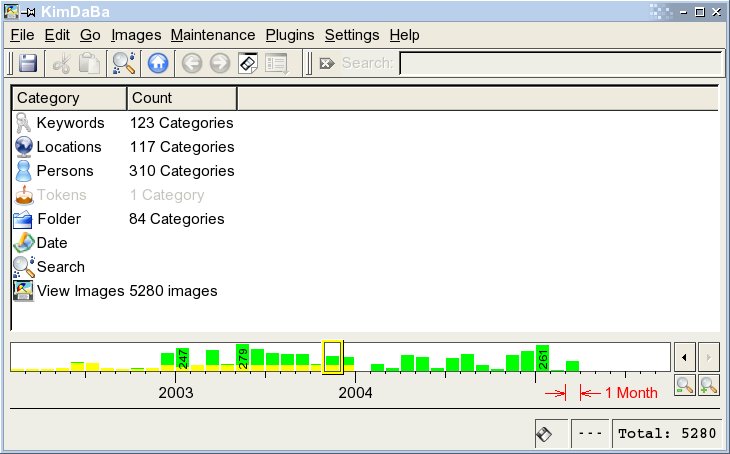Screen dimensions: 730x454
Task: Click the Locations globe icon
Action: point(23,147)
